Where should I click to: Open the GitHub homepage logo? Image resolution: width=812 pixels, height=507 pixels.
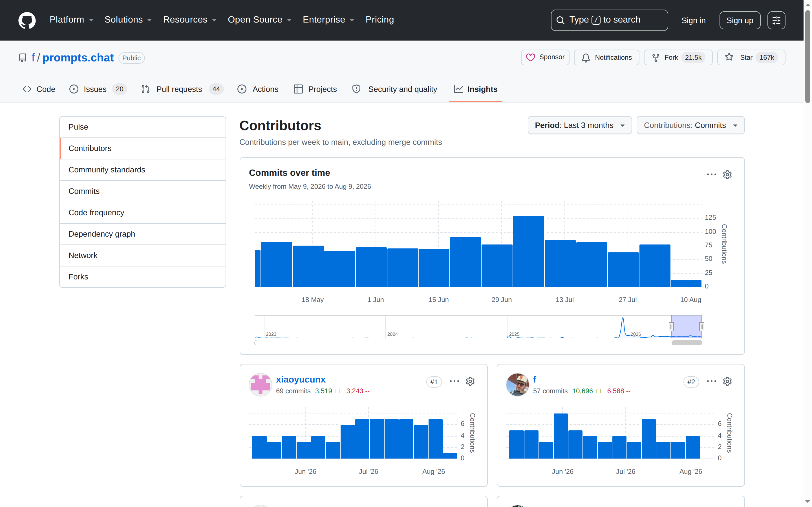pos(27,20)
